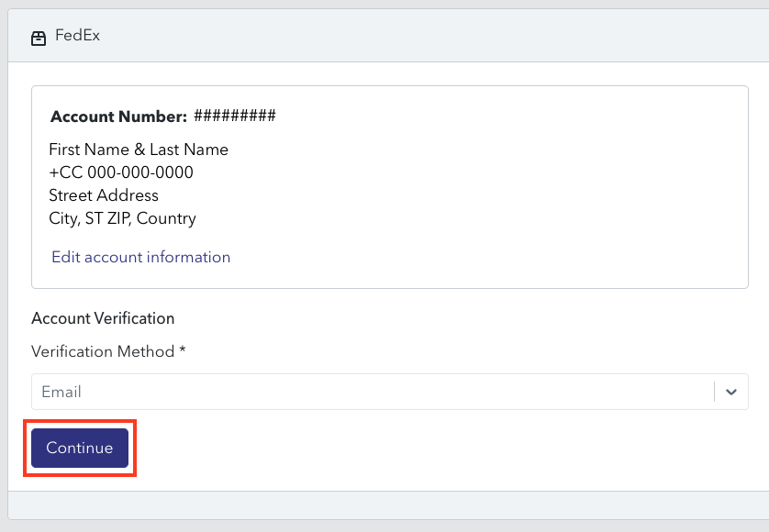This screenshot has height=532, width=769.
Task: Expand the dropdown chevron arrow
Action: (x=731, y=392)
